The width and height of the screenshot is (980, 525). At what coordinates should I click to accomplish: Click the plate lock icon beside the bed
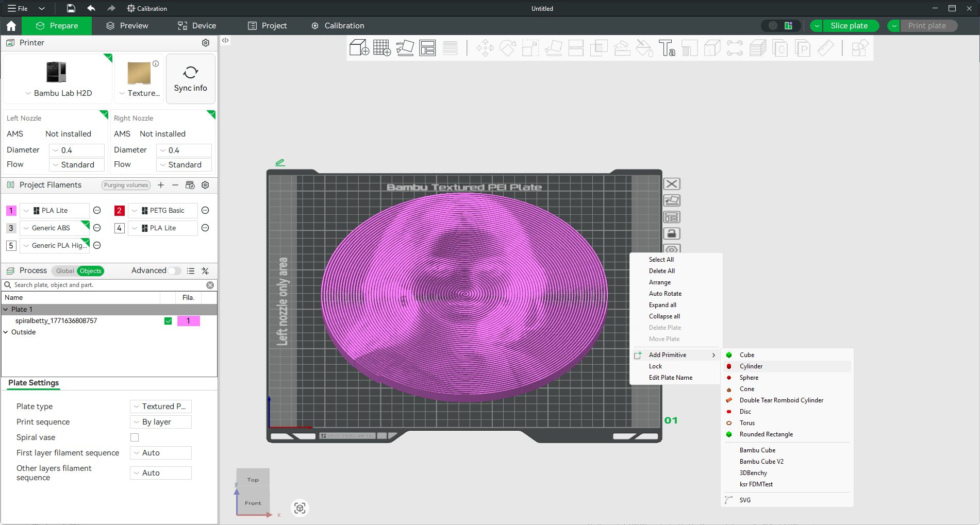pos(671,234)
